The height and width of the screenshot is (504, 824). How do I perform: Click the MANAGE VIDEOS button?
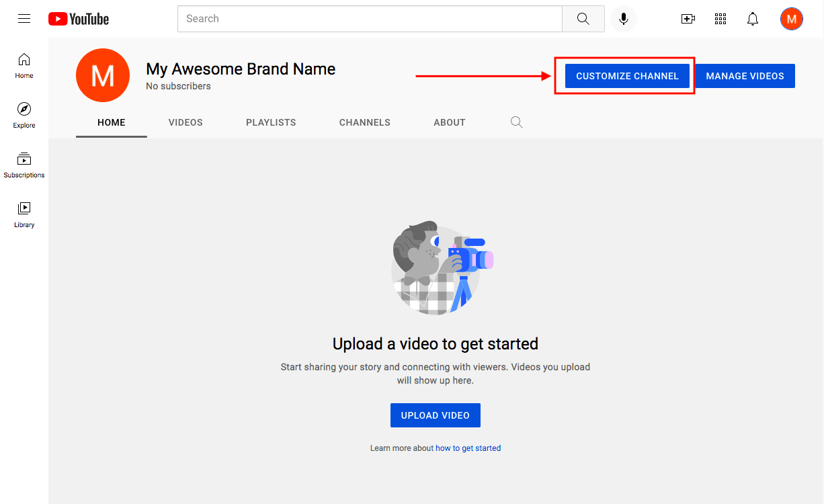click(x=745, y=76)
